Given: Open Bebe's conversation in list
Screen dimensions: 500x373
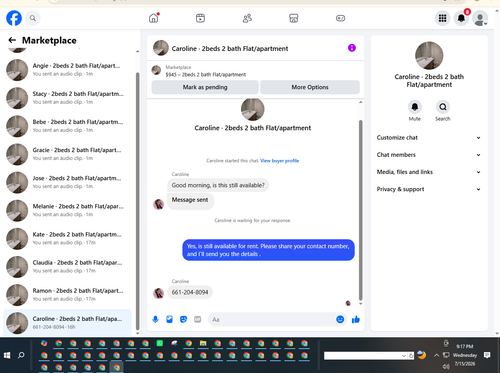Looking at the screenshot, I should pos(68,126).
